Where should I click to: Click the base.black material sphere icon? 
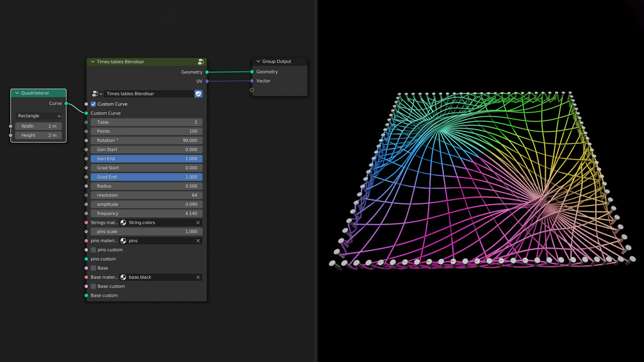(123, 277)
